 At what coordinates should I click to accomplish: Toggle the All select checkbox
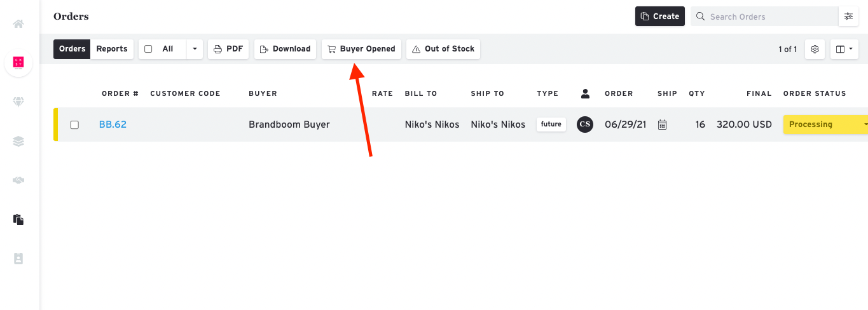(x=148, y=49)
